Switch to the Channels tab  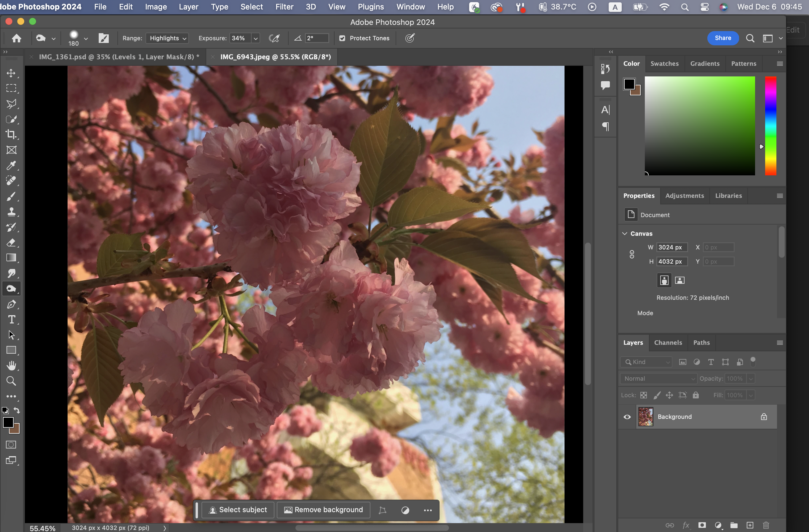pos(668,342)
